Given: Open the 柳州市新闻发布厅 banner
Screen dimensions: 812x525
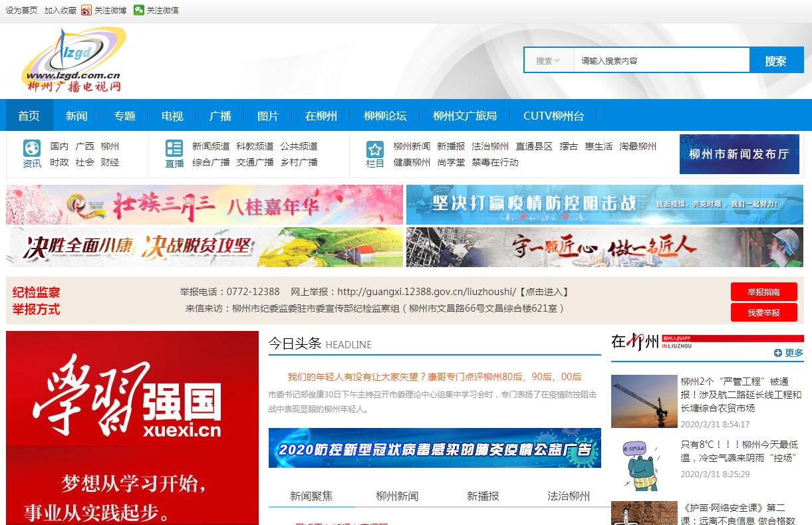Looking at the screenshot, I should [739, 154].
